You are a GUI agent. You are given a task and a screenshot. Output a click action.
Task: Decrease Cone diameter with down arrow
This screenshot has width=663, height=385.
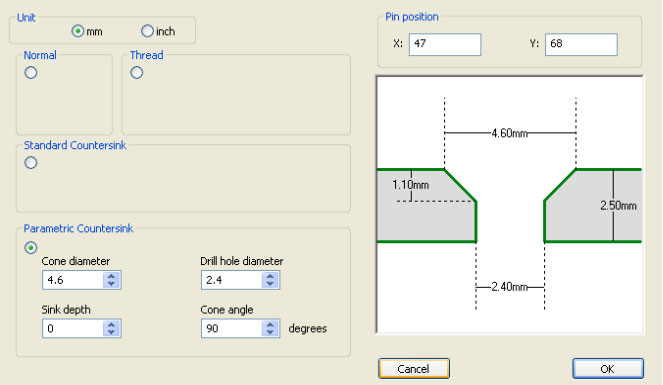tap(112, 284)
